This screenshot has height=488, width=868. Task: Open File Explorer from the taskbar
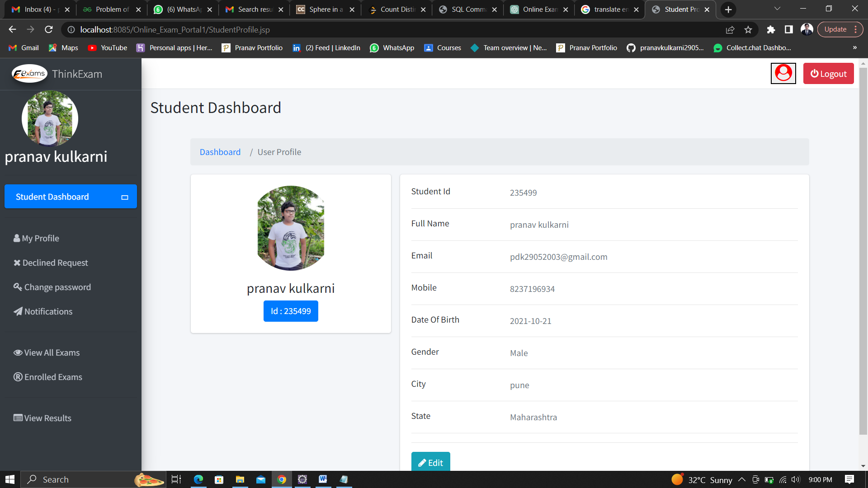[x=240, y=479]
